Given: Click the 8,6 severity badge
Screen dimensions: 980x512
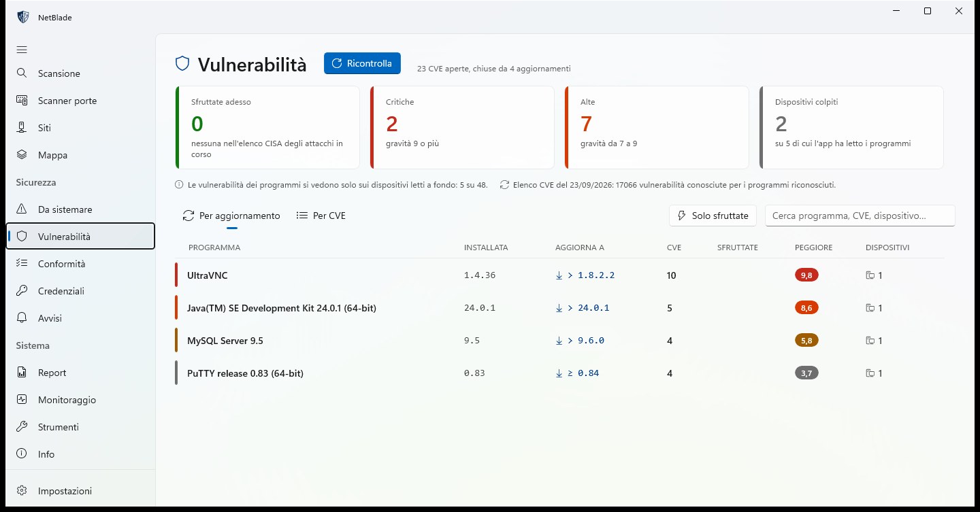Looking at the screenshot, I should click(806, 308).
